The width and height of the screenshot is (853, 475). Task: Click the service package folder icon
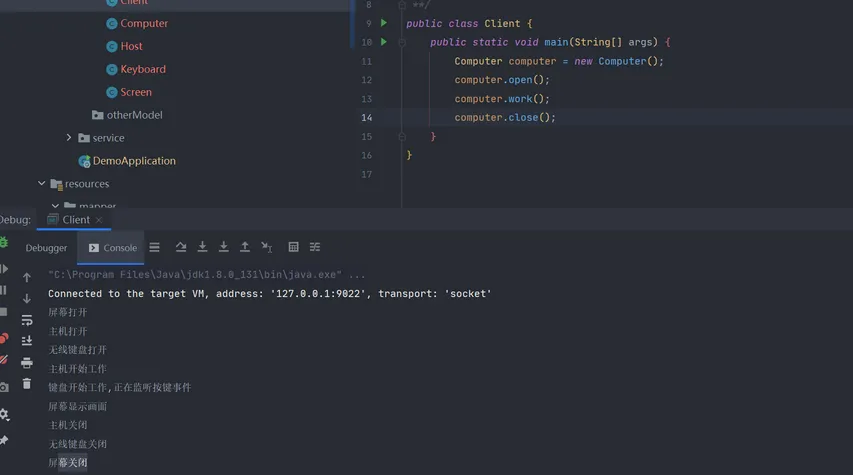tap(84, 138)
